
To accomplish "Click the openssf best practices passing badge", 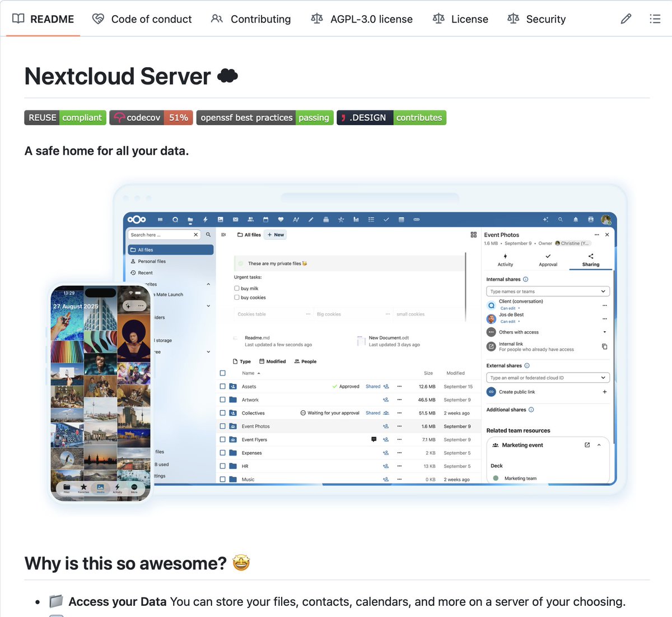I will point(265,118).
